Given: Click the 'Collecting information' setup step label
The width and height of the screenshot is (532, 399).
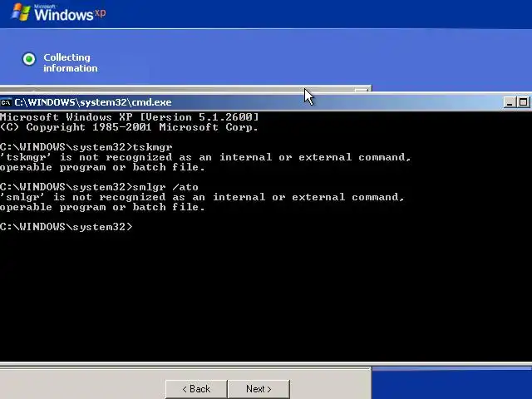Looking at the screenshot, I should click(70, 63).
